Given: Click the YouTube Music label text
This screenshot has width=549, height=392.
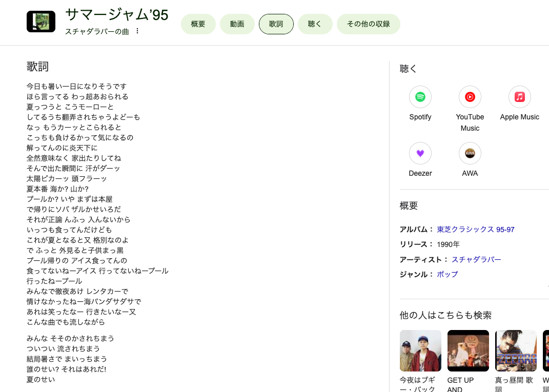Looking at the screenshot, I should [470, 122].
